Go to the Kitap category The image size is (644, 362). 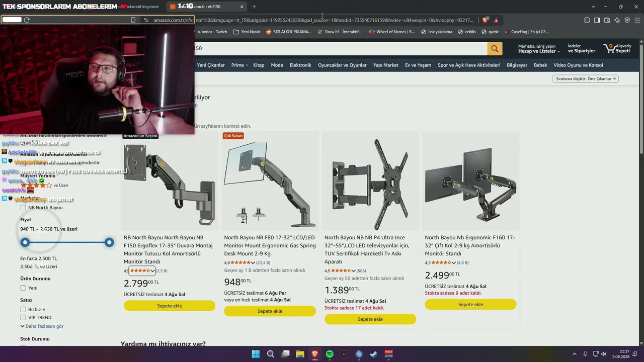[259, 65]
